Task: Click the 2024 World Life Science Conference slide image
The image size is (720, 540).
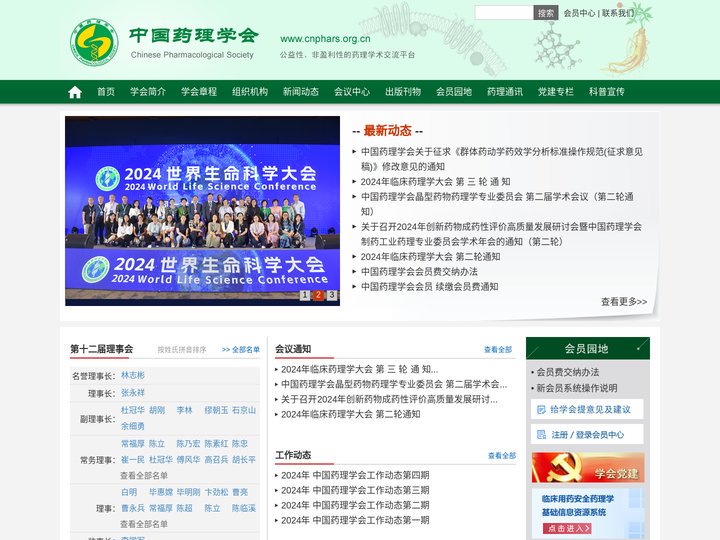Action: click(x=202, y=211)
